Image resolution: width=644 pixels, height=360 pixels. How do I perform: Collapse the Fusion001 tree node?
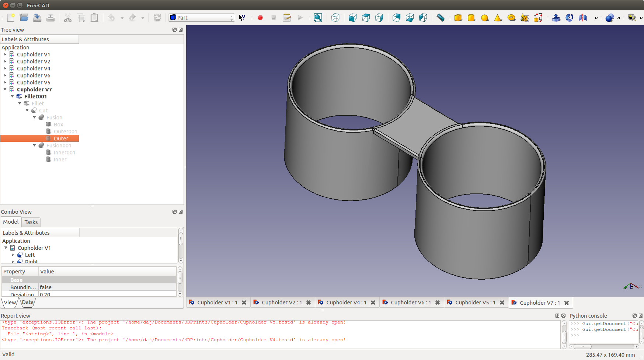click(34, 146)
